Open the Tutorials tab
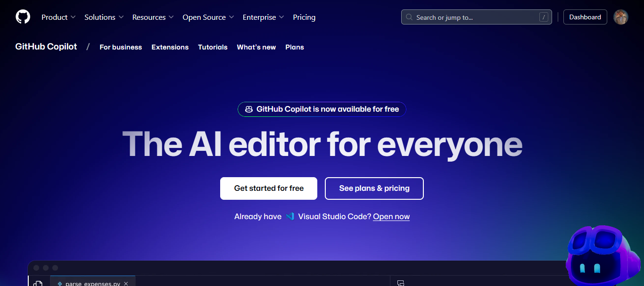This screenshot has height=286, width=644. point(213,47)
